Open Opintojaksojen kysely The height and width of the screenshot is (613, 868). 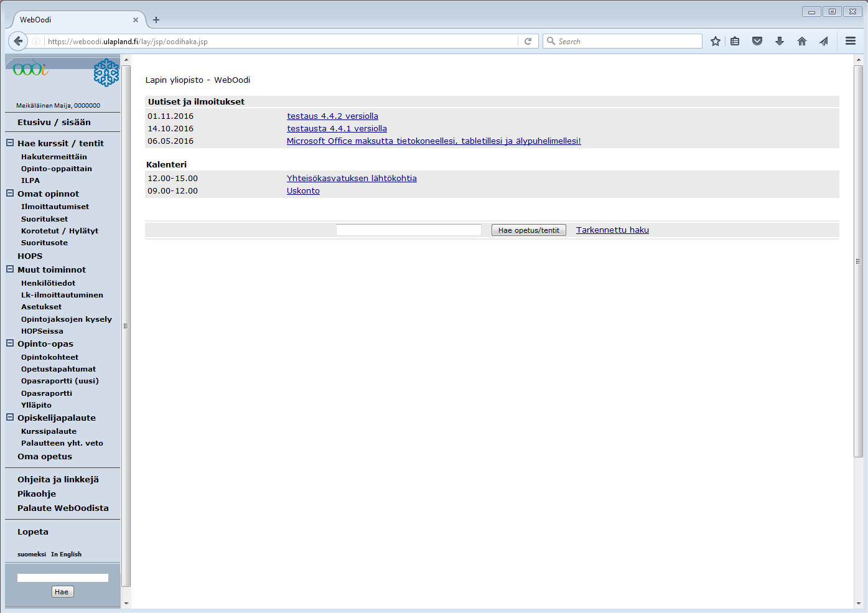pyautogui.click(x=67, y=319)
